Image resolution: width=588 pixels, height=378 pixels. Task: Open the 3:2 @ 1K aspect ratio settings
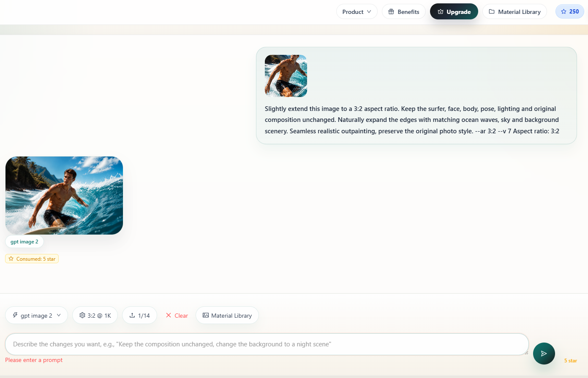tap(95, 315)
